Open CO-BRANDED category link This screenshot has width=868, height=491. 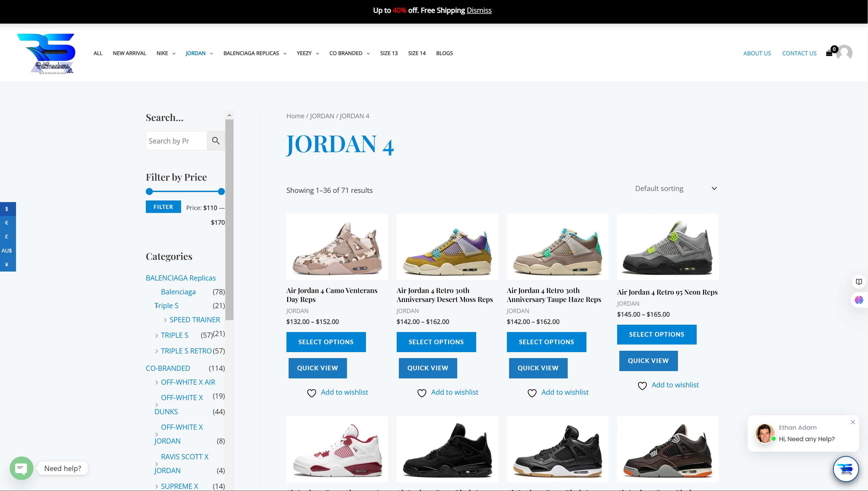(x=168, y=368)
